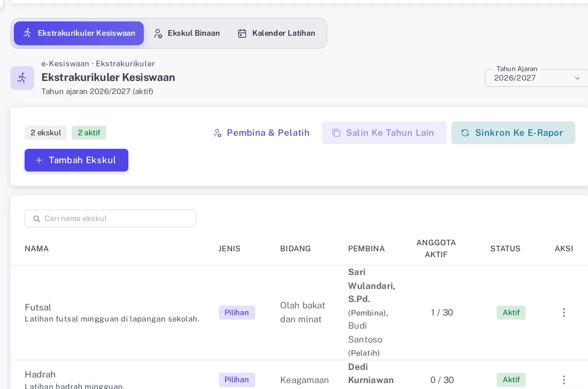The image size is (588, 389).
Task: Click the Tambah Ekskul button
Action: (76, 160)
